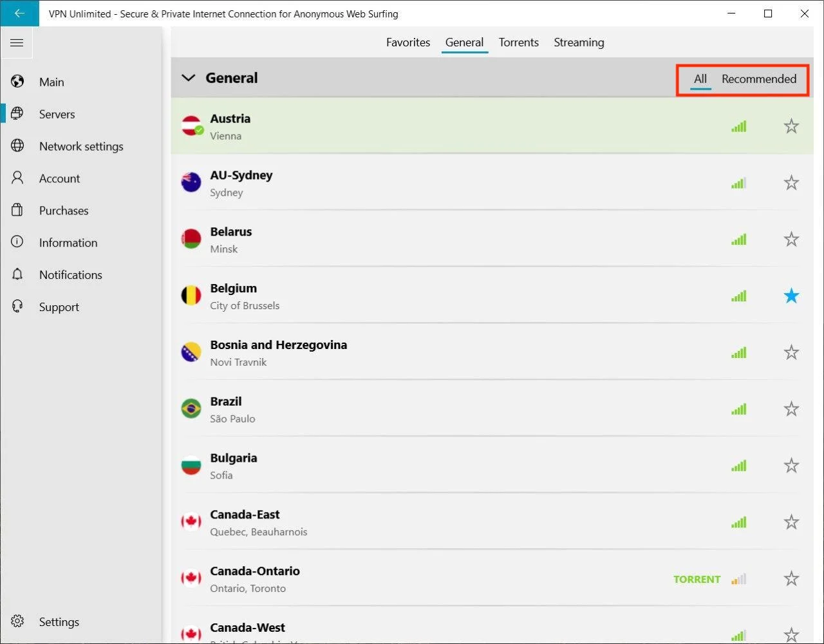The height and width of the screenshot is (644, 824).
Task: Open the Purchases page
Action: pyautogui.click(x=64, y=211)
